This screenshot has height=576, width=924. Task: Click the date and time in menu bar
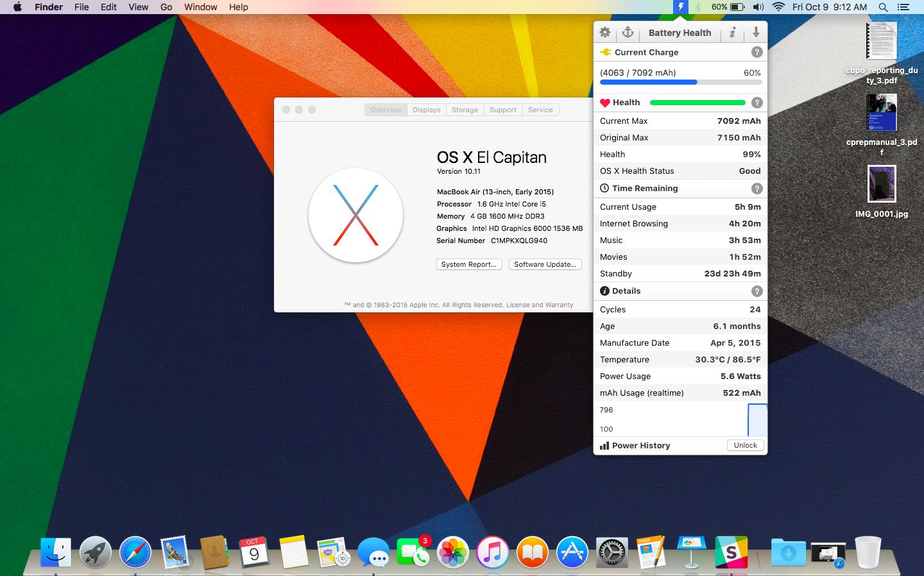click(x=830, y=7)
